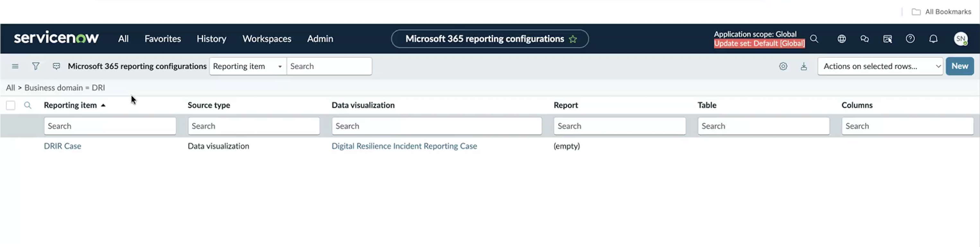Click the ServiceNow logo
Image resolution: width=980 pixels, height=247 pixels.
tap(56, 38)
